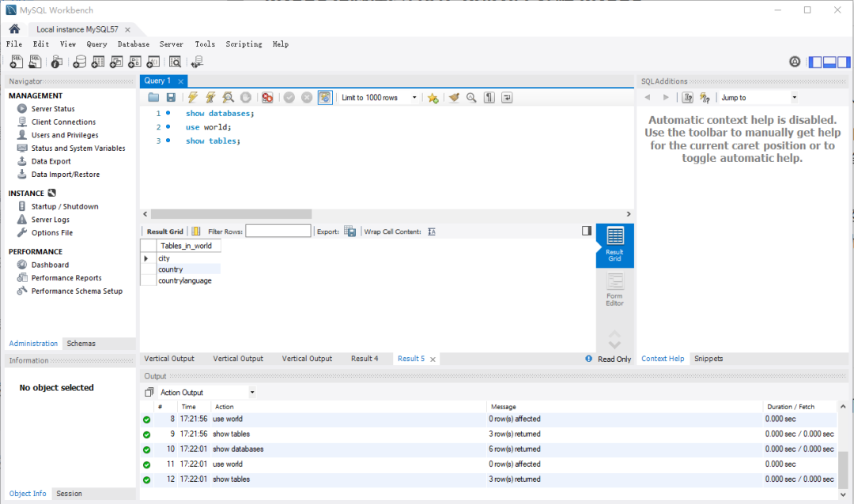Open Startup / Shutdown
The image size is (854, 504).
65,206
